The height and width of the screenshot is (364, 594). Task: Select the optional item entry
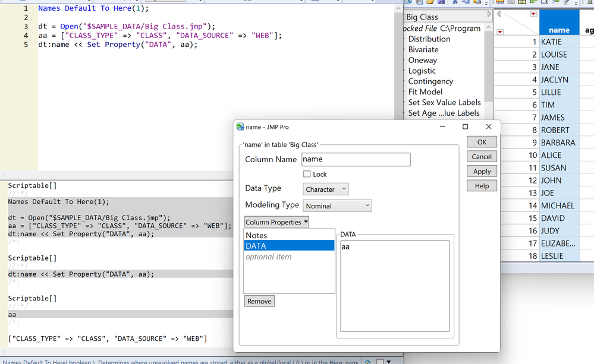click(x=289, y=257)
